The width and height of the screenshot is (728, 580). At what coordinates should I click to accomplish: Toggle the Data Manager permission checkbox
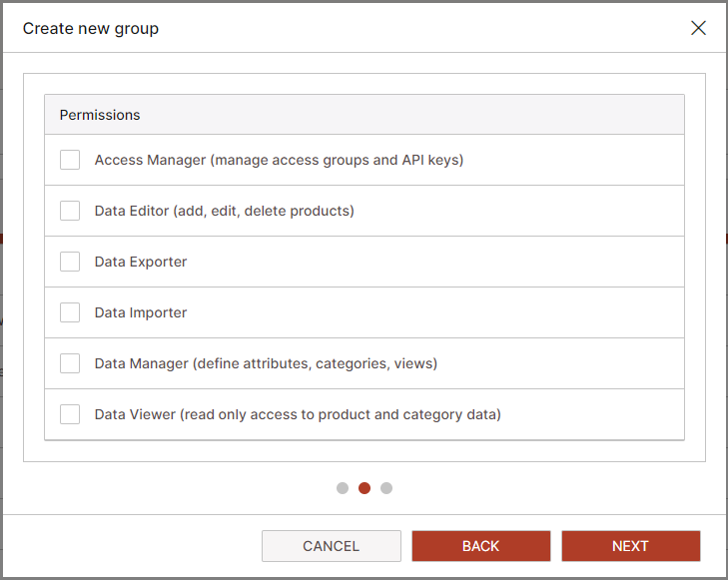pyautogui.click(x=70, y=363)
